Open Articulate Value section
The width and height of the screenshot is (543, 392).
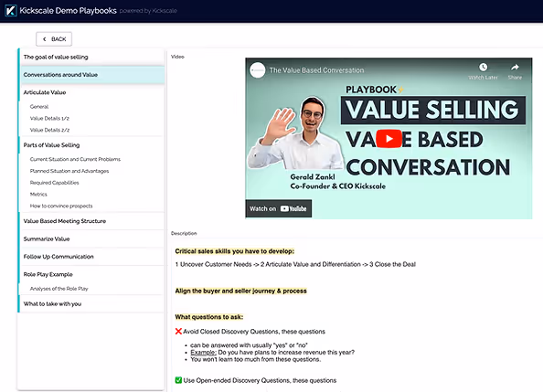91,92
